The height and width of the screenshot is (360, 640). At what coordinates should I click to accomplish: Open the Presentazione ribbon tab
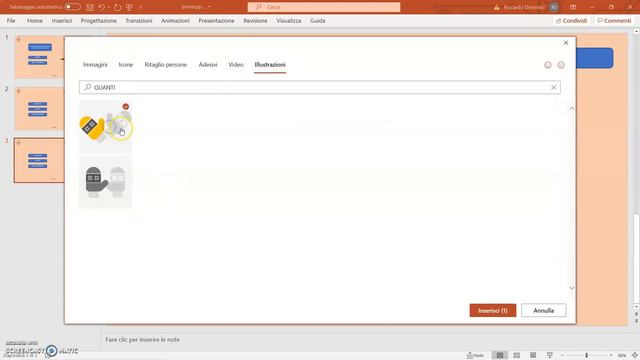pyautogui.click(x=216, y=20)
